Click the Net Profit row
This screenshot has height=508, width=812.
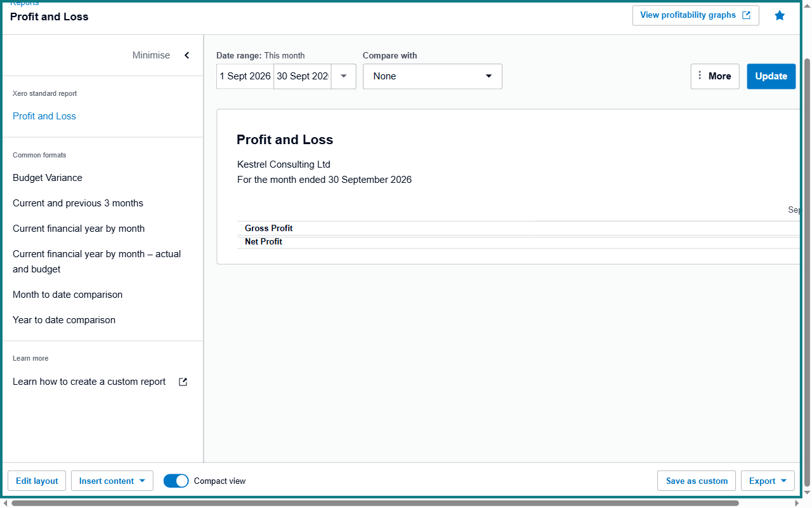[x=518, y=242]
